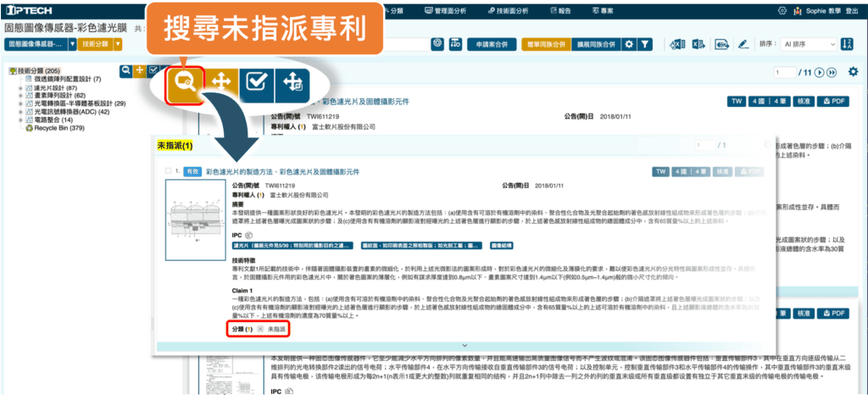
Task: Open the list settings gear icon
Action: [x=853, y=73]
